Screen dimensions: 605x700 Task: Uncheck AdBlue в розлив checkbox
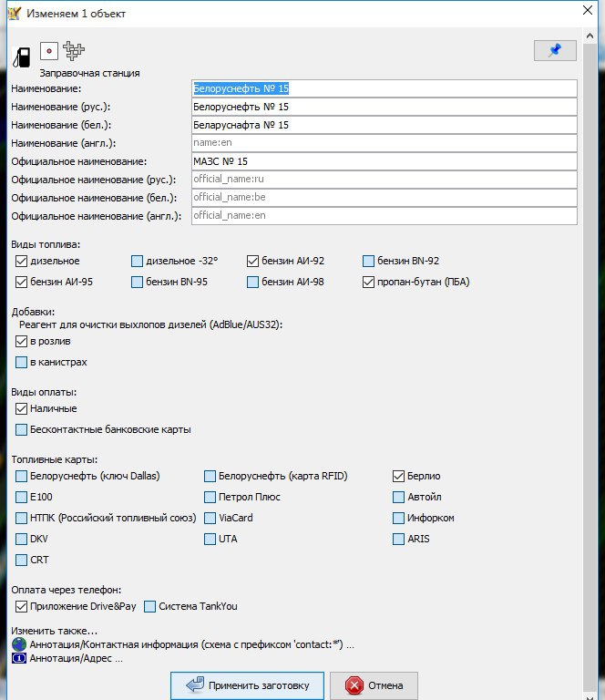coord(22,342)
